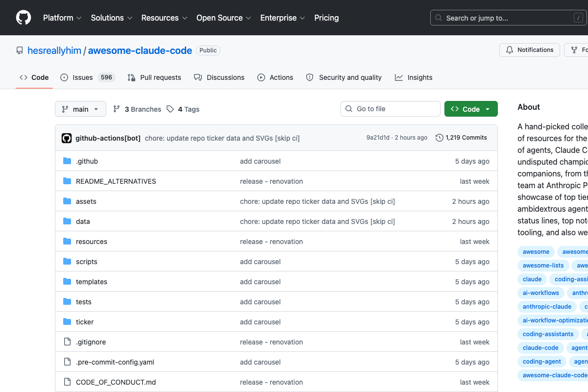Image resolution: width=588 pixels, height=392 pixels.
Task: Switch to the Issues tab
Action: click(87, 77)
